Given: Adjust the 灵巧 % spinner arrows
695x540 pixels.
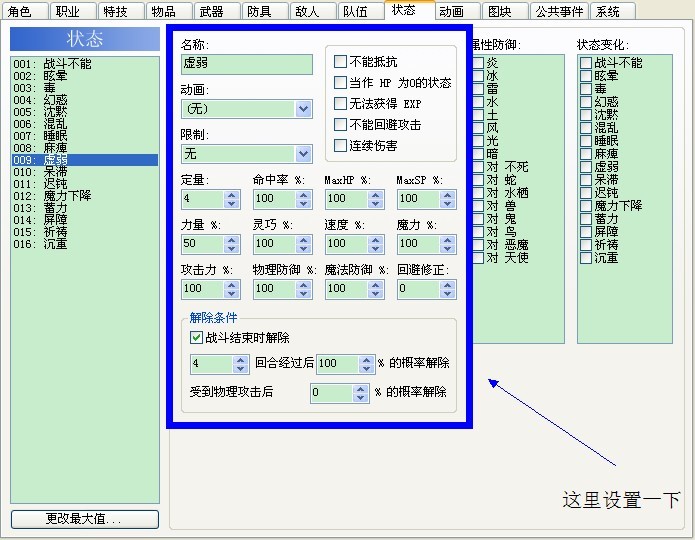Looking at the screenshot, I should pyautogui.click(x=303, y=244).
